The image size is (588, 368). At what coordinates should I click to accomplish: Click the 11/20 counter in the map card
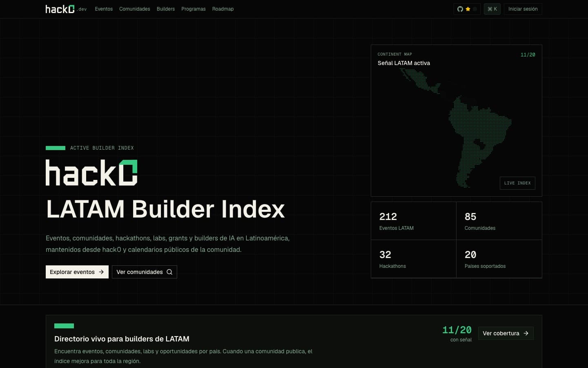pyautogui.click(x=528, y=55)
